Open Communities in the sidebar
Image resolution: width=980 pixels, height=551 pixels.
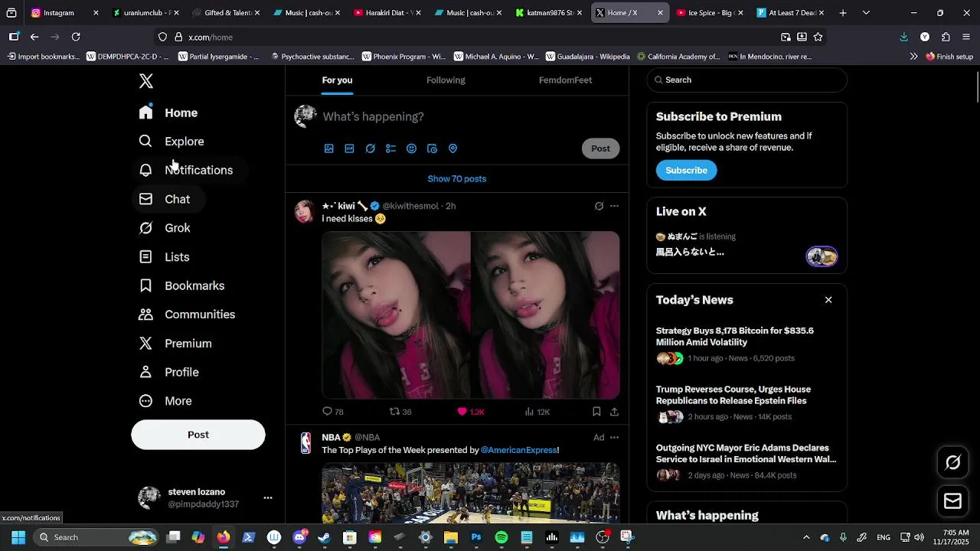187,315
